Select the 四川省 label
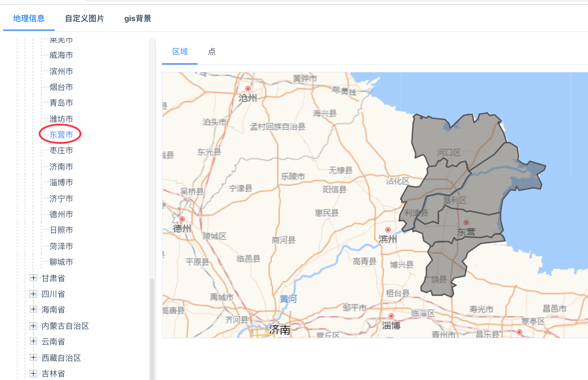The width and height of the screenshot is (588, 380). click(53, 294)
